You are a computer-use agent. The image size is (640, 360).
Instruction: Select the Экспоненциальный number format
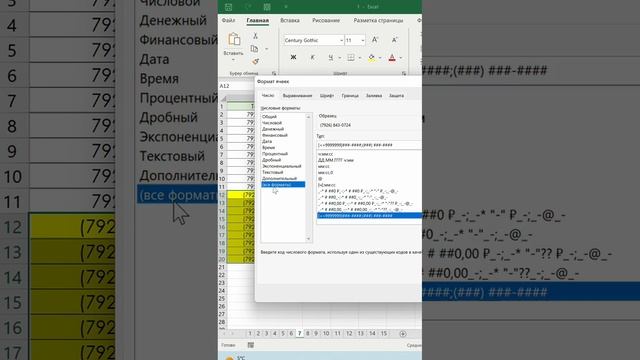pyautogui.click(x=282, y=166)
